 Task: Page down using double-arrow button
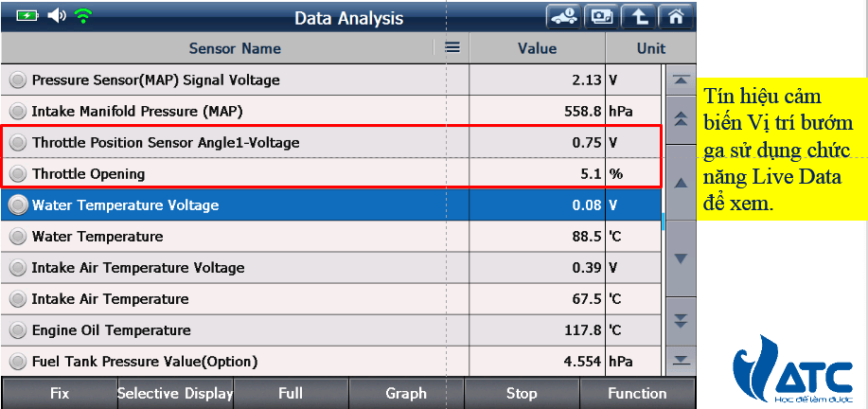[x=680, y=319]
